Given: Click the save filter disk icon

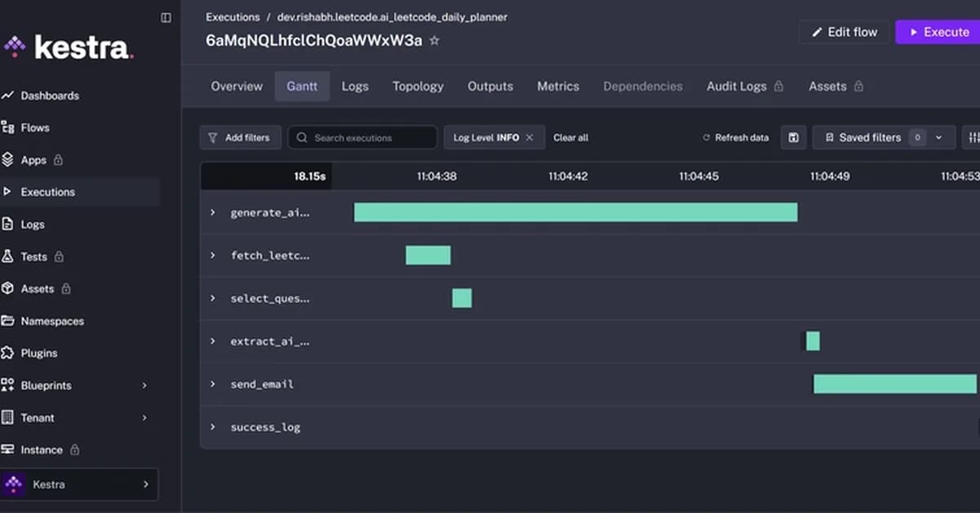Looking at the screenshot, I should (793, 137).
